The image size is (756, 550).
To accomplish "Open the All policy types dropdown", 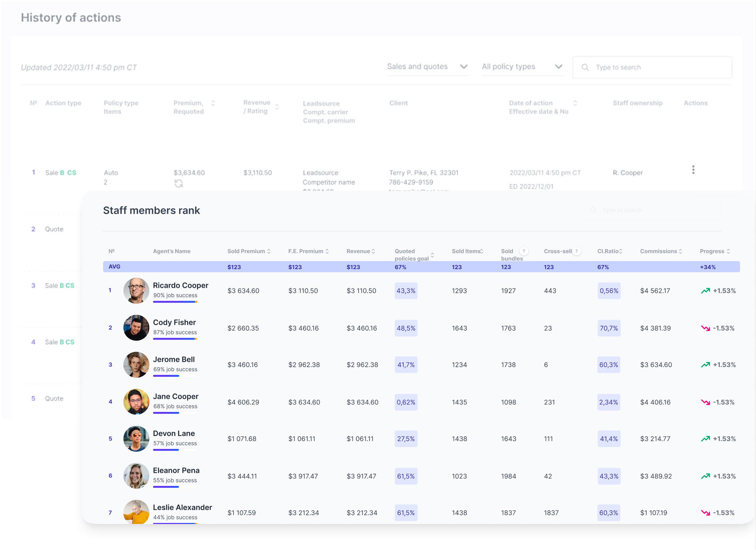I will click(x=522, y=67).
